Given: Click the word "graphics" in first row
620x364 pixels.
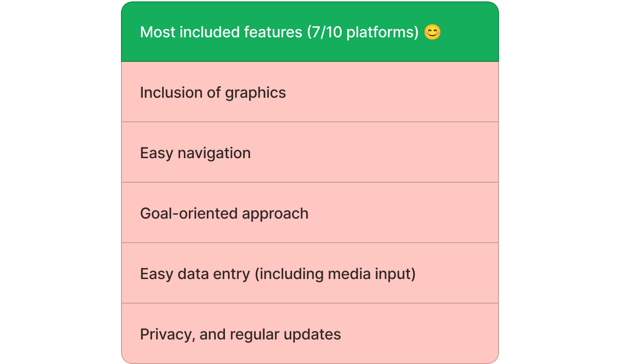Looking at the screenshot, I should (255, 93).
